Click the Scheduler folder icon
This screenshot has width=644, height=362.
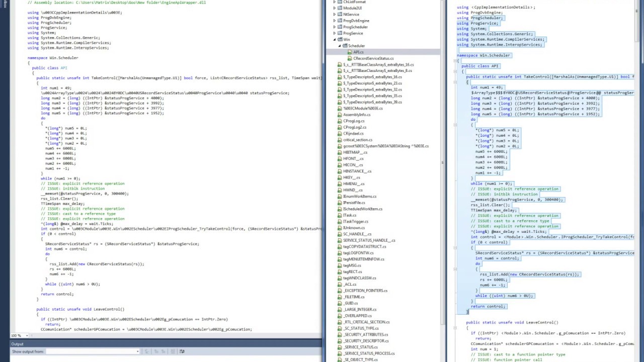coord(345,46)
